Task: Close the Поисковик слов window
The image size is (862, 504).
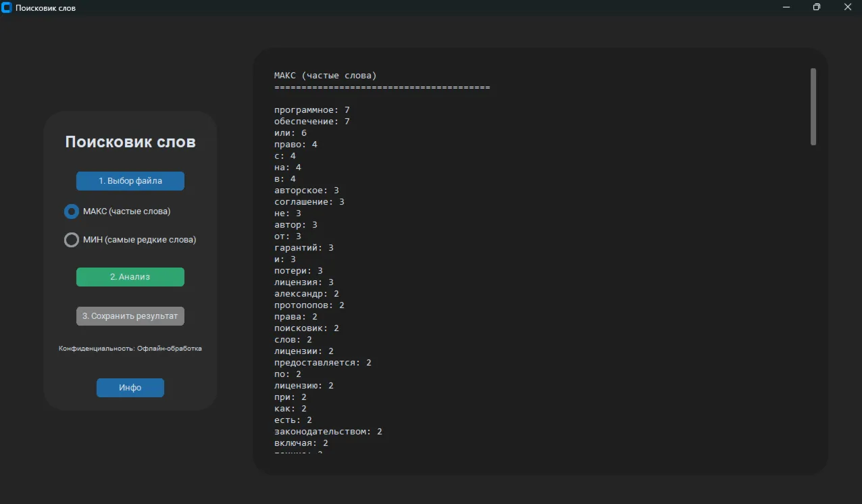Action: tap(847, 7)
